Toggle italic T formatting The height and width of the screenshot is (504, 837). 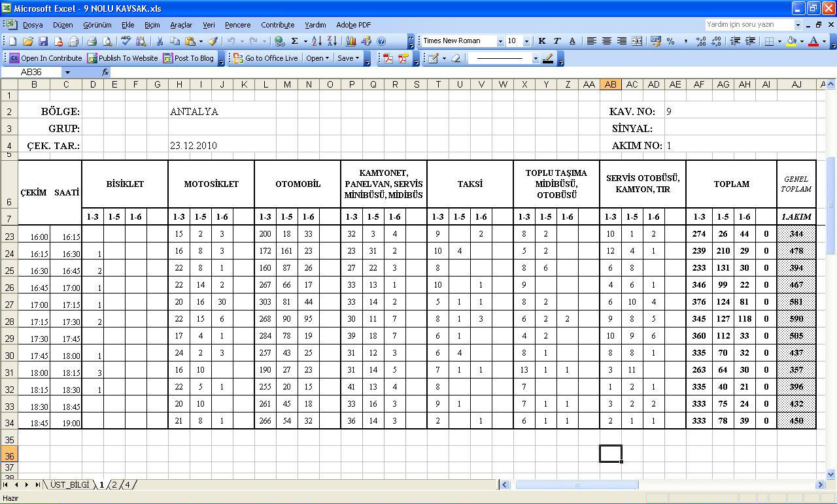557,41
